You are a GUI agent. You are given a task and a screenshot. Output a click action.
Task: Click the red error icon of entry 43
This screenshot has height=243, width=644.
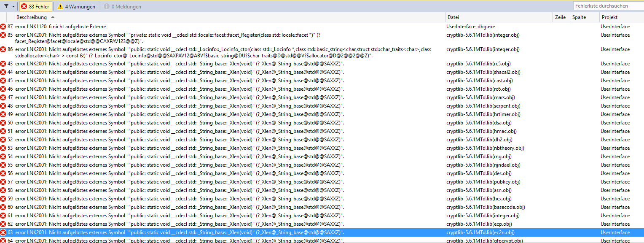click(3, 64)
